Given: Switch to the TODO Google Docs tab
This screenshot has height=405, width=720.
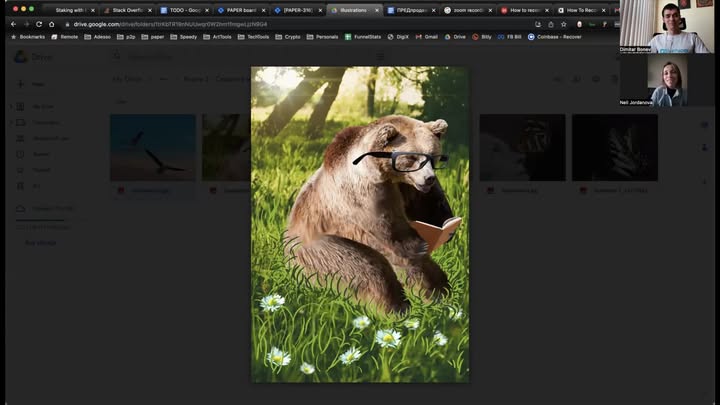Looking at the screenshot, I should click(x=185, y=10).
